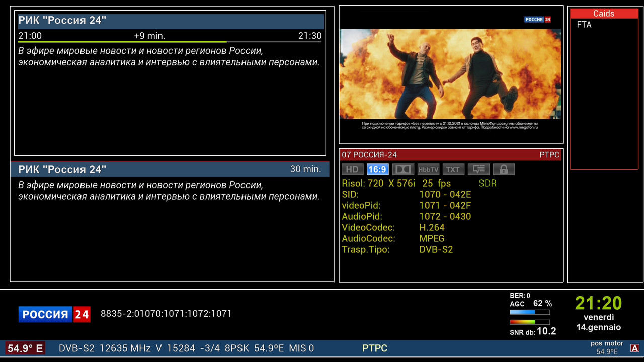
Task: Click the Dolby audio indicator icon
Action: (x=403, y=169)
